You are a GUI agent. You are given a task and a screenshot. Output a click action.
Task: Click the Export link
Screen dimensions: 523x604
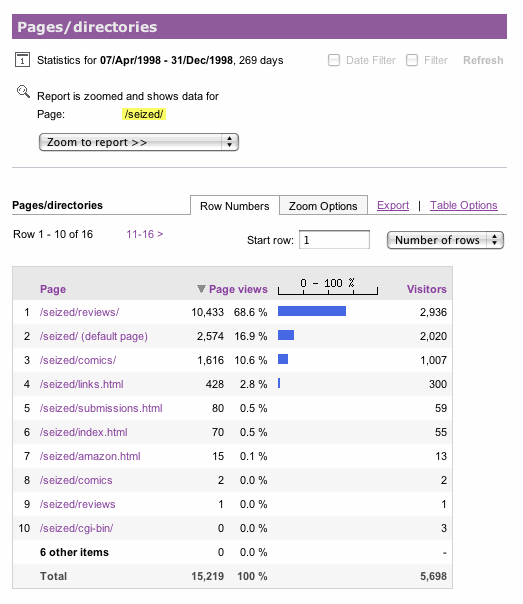click(393, 205)
